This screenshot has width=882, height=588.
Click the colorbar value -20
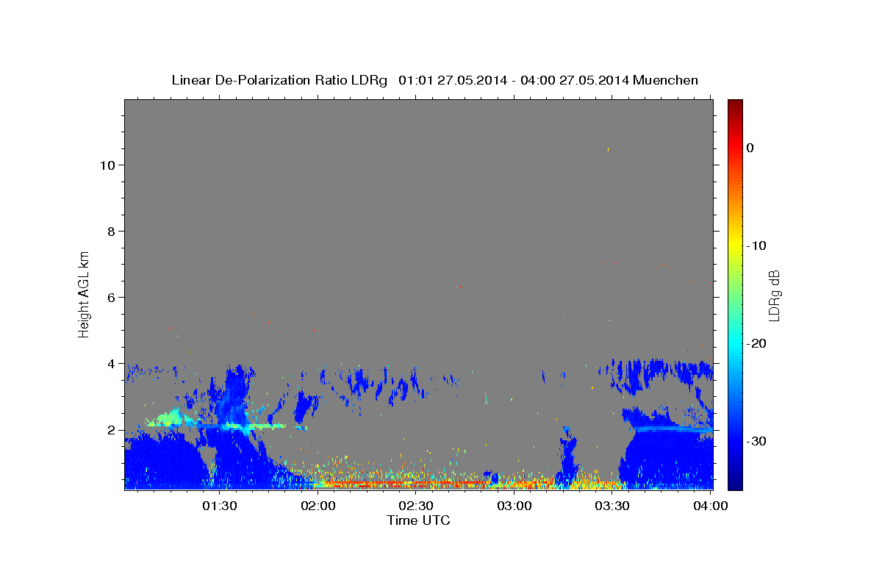pos(756,343)
